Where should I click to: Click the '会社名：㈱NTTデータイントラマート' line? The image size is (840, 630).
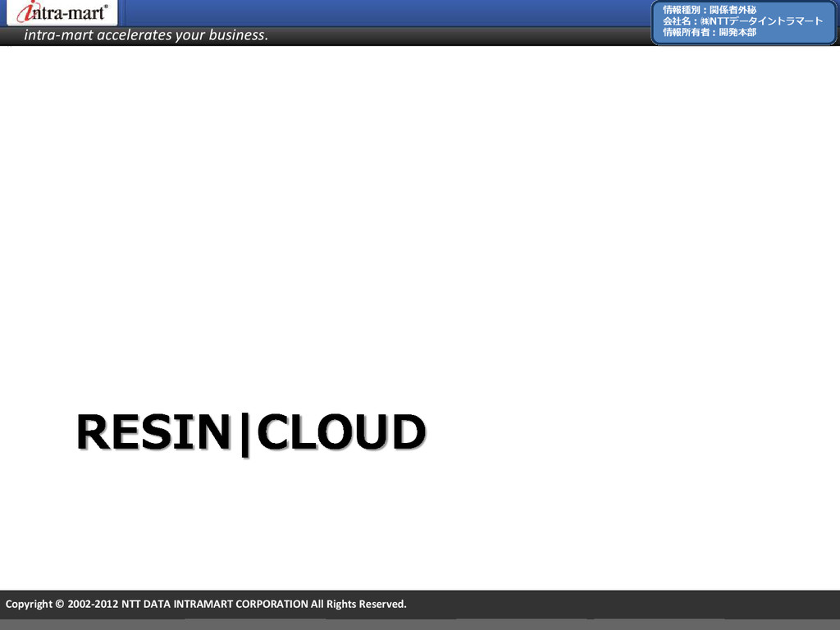[x=742, y=21]
